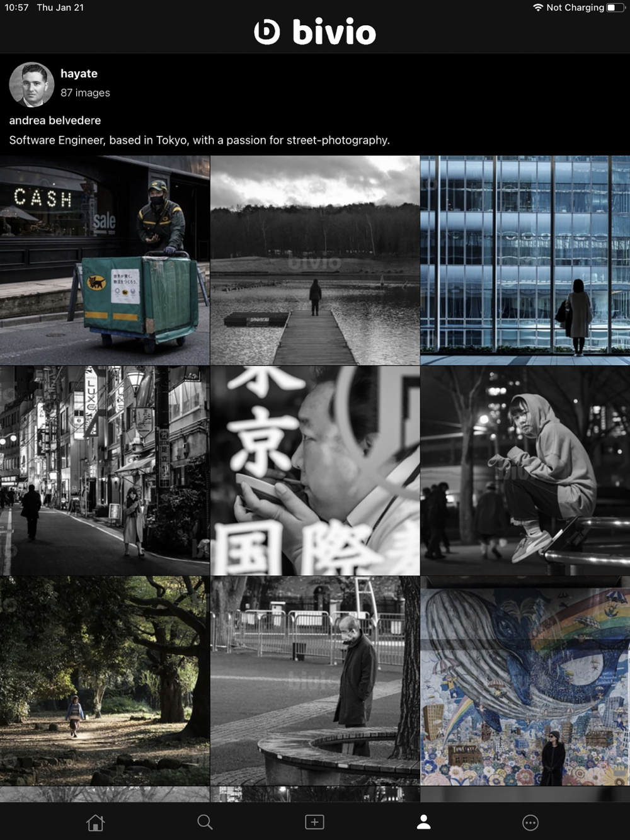Screen dimensions: 630x840
Task: Tap the add new image icon
Action: coord(314,822)
